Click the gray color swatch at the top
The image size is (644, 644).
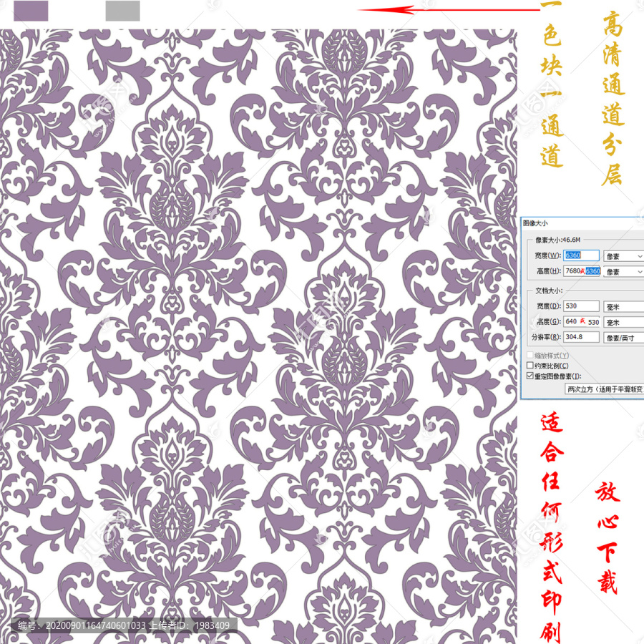point(123,11)
